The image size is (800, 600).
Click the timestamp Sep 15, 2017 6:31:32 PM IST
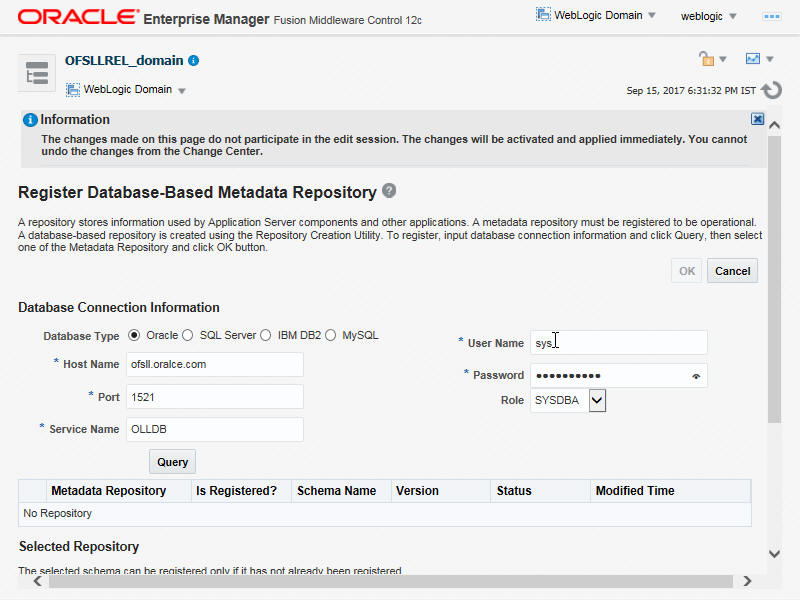click(x=691, y=91)
